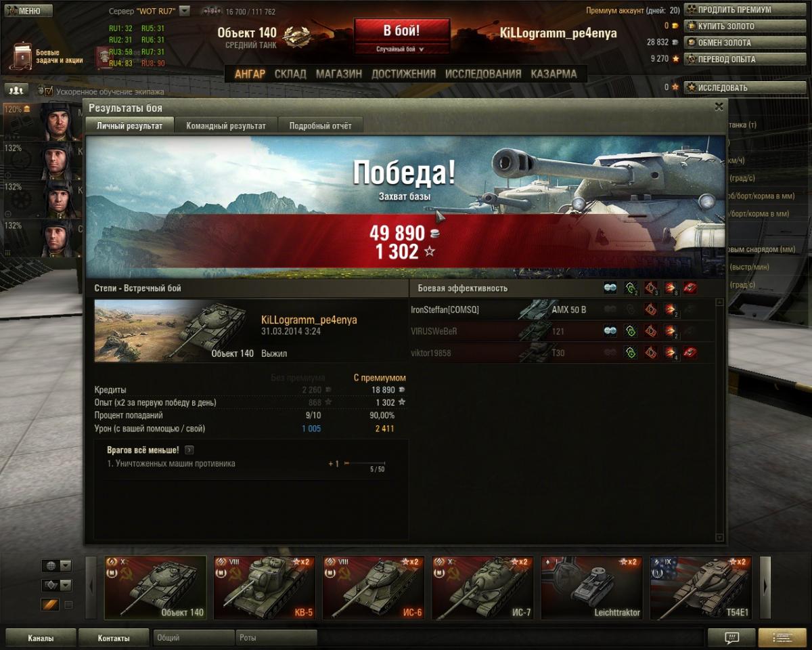
Task: Click the carousel right scroll arrow
Action: pyautogui.click(x=765, y=588)
